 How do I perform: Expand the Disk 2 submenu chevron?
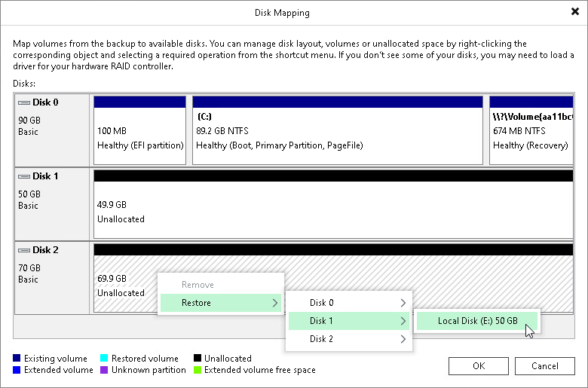(x=403, y=339)
